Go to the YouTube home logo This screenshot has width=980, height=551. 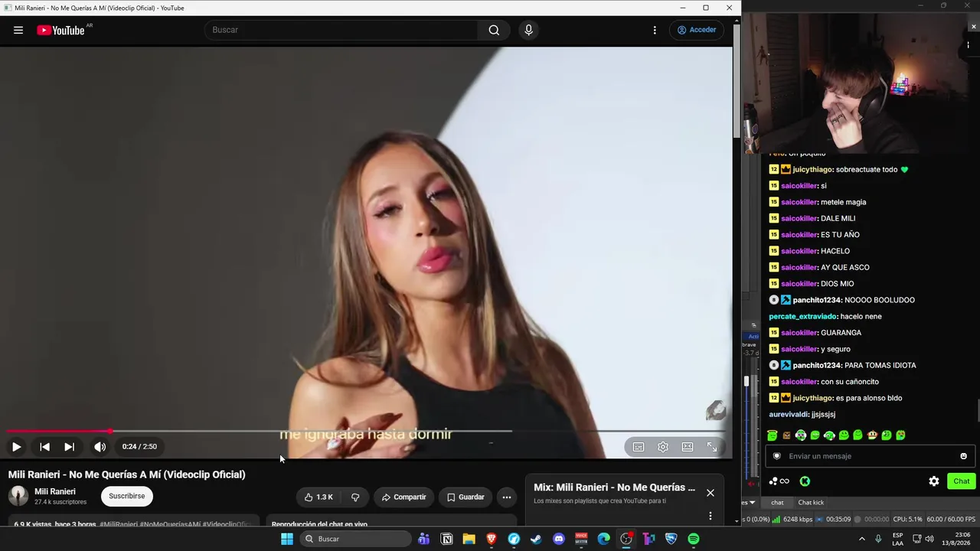pos(60,30)
